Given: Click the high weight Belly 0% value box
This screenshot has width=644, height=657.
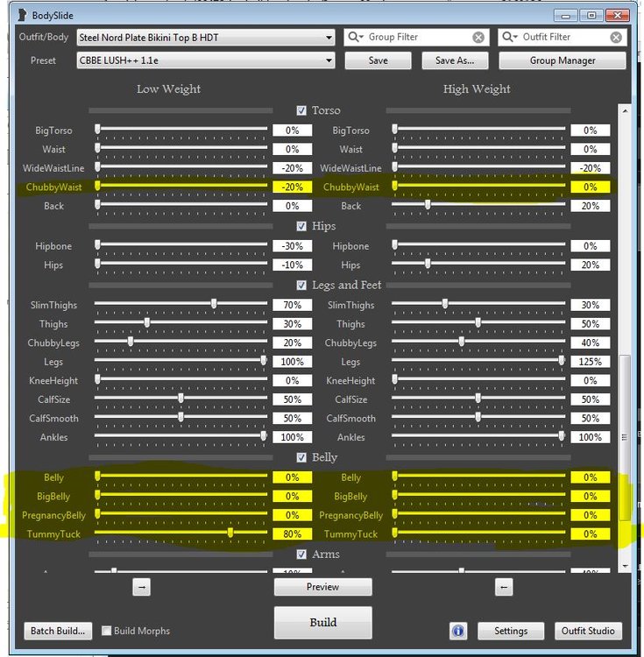Looking at the screenshot, I should point(590,477).
